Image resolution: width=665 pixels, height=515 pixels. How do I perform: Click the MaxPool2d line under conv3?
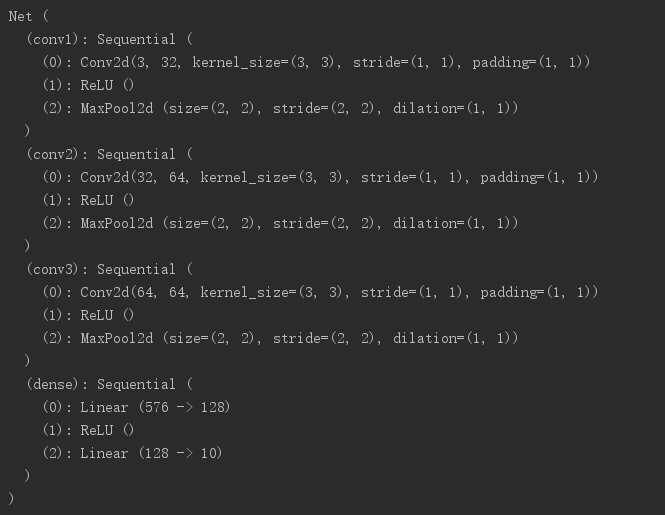[280, 338]
